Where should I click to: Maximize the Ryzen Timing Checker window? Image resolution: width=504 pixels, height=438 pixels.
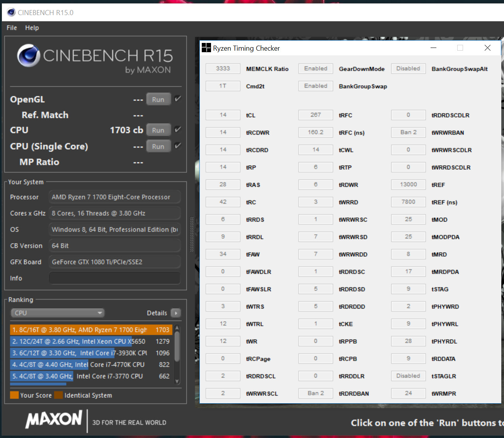[460, 48]
